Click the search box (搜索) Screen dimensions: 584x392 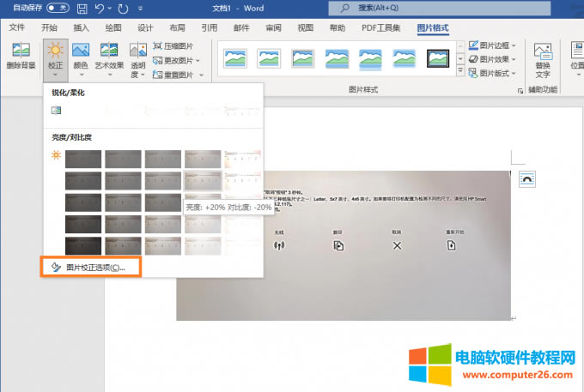pyautogui.click(x=404, y=9)
